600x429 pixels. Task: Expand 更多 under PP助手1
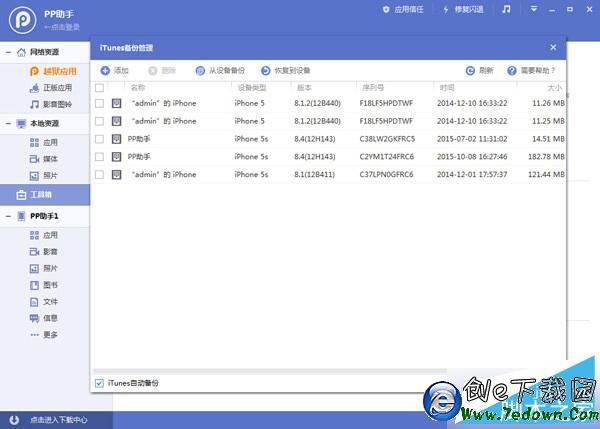44,335
